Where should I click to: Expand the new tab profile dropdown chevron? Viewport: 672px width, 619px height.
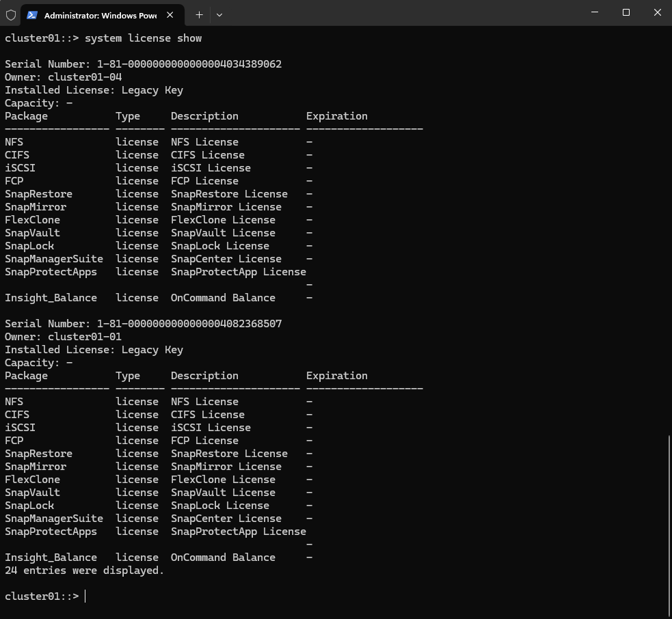pos(219,15)
